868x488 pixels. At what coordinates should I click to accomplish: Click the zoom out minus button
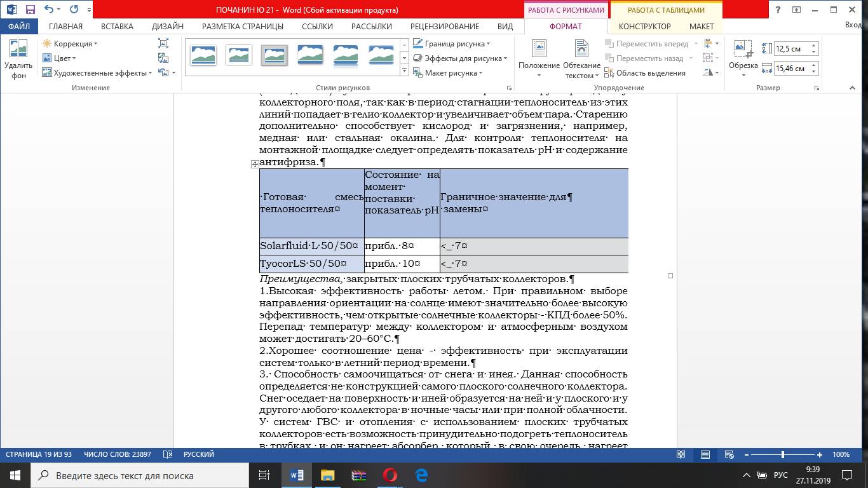click(747, 454)
